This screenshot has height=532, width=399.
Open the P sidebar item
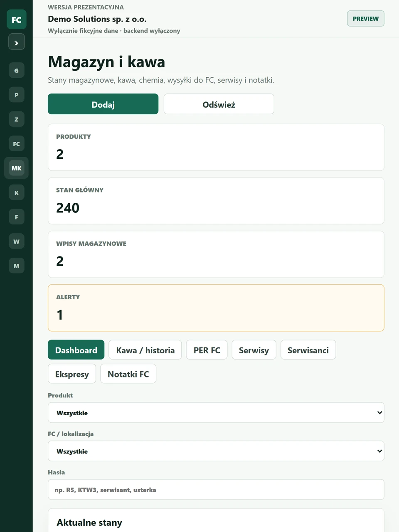click(17, 95)
